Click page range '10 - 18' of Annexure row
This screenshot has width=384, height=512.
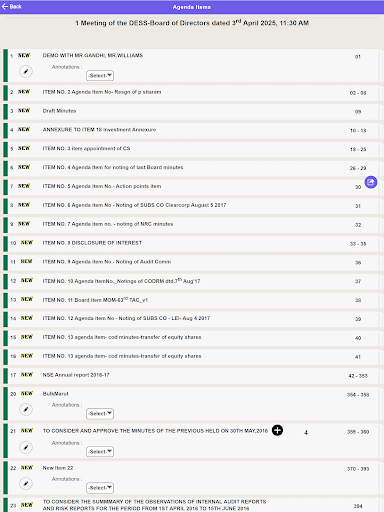[358, 131]
